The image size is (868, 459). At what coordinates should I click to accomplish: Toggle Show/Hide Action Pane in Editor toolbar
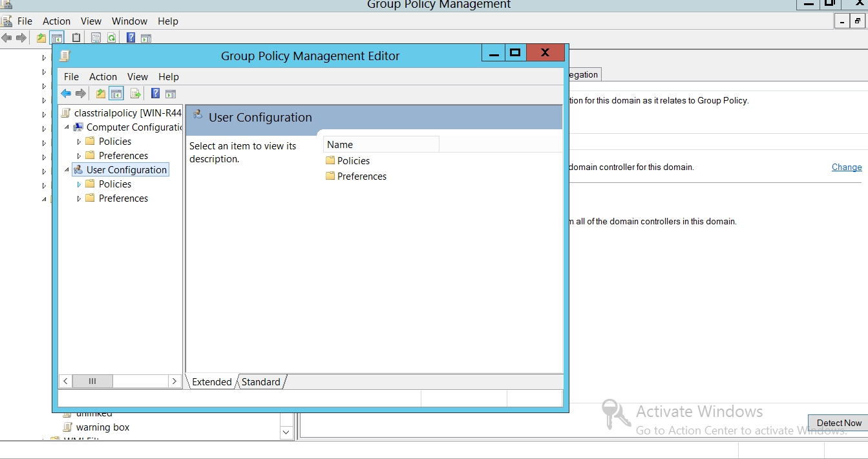pos(171,94)
